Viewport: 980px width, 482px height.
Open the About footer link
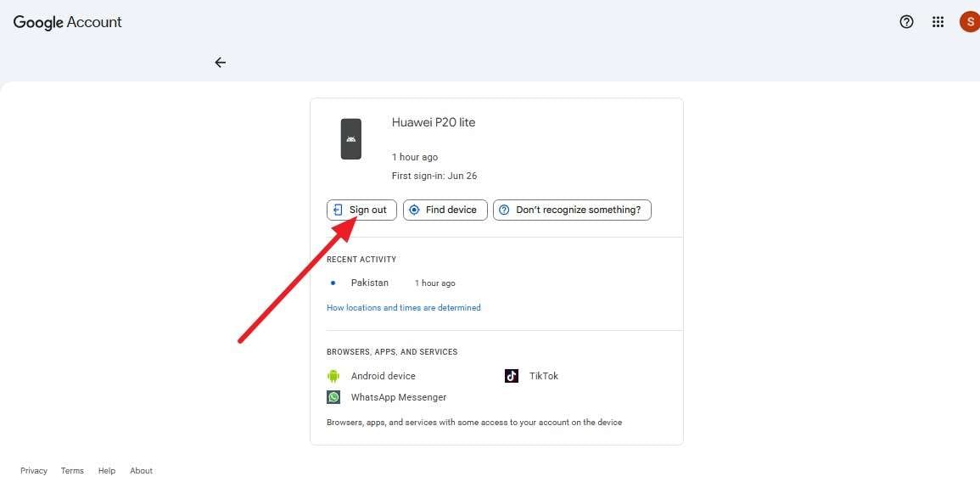(x=141, y=471)
